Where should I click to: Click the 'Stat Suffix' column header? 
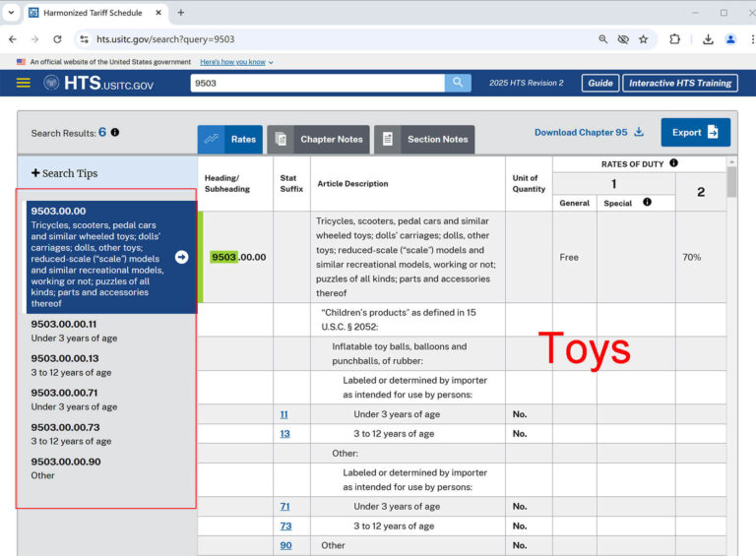coord(291,184)
